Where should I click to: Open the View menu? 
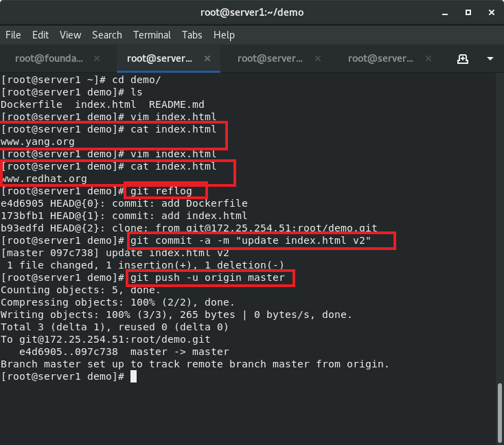tap(71, 35)
